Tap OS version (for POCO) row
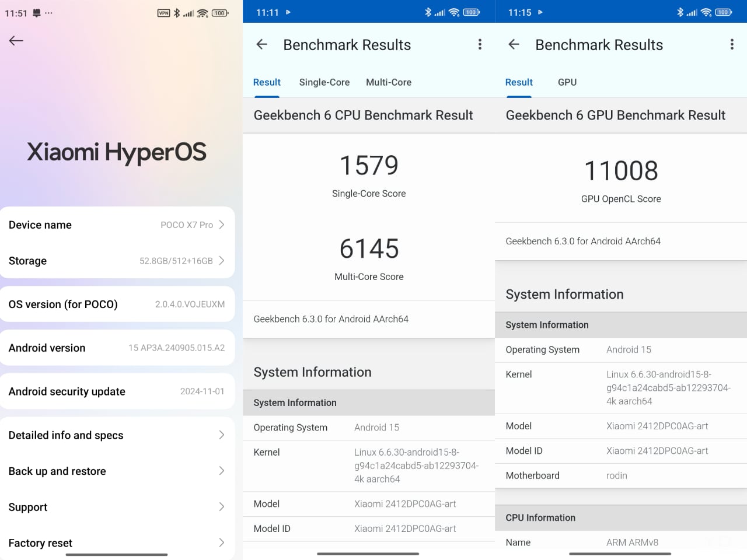Viewport: 747px width, 560px height. (117, 304)
